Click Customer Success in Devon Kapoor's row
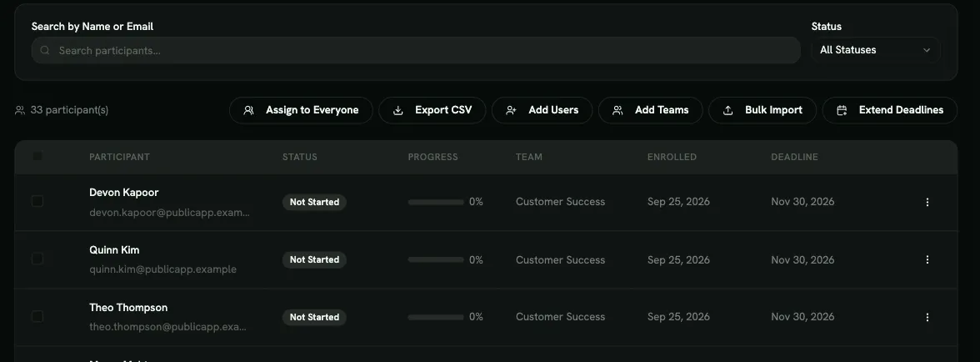This screenshot has height=362, width=980. (x=560, y=202)
